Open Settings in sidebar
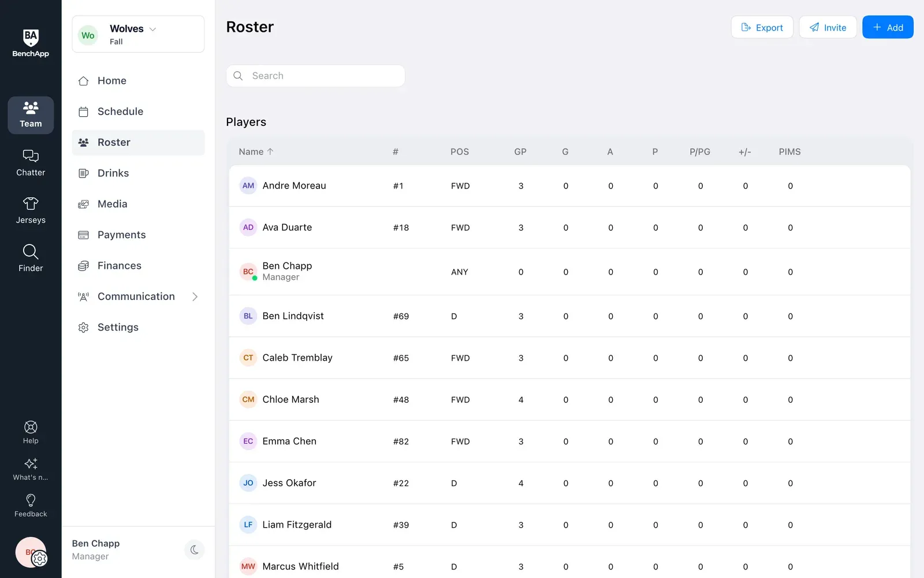Image resolution: width=924 pixels, height=578 pixels. coord(138,327)
